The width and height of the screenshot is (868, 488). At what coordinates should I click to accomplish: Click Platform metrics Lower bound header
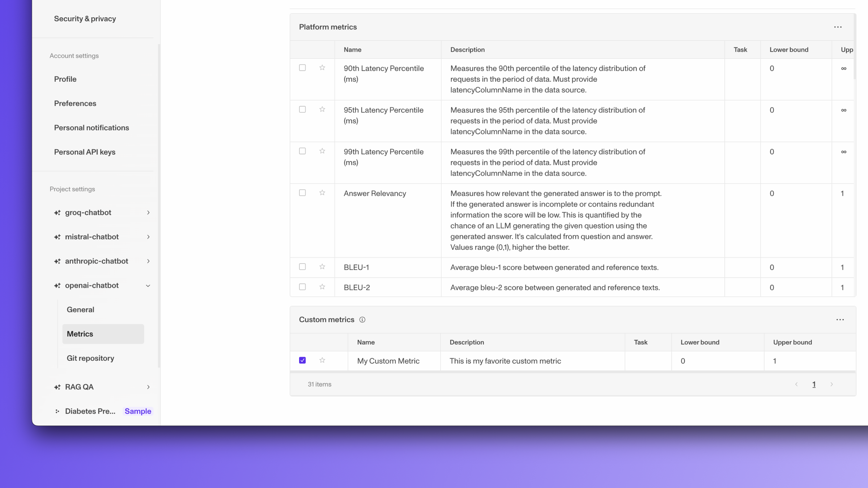coord(789,50)
